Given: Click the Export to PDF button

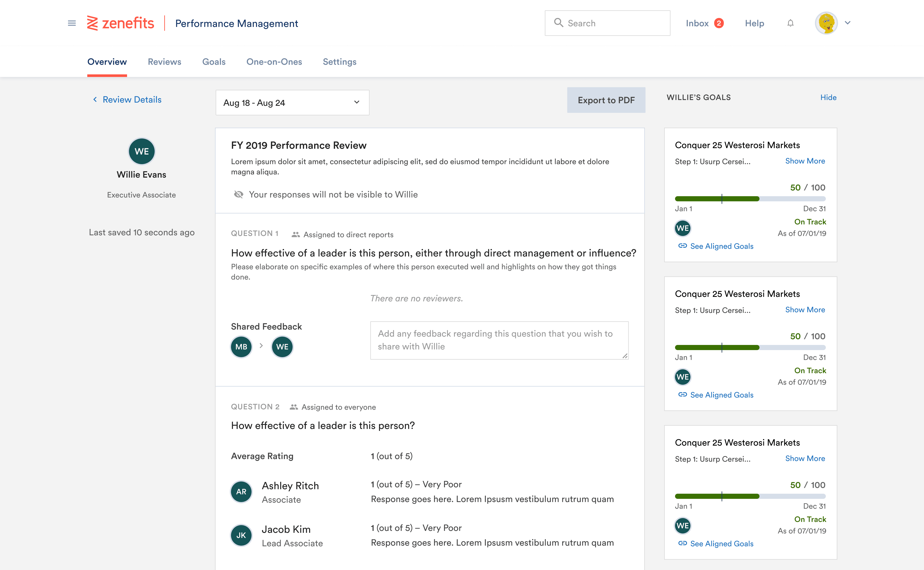Looking at the screenshot, I should pyautogui.click(x=606, y=100).
